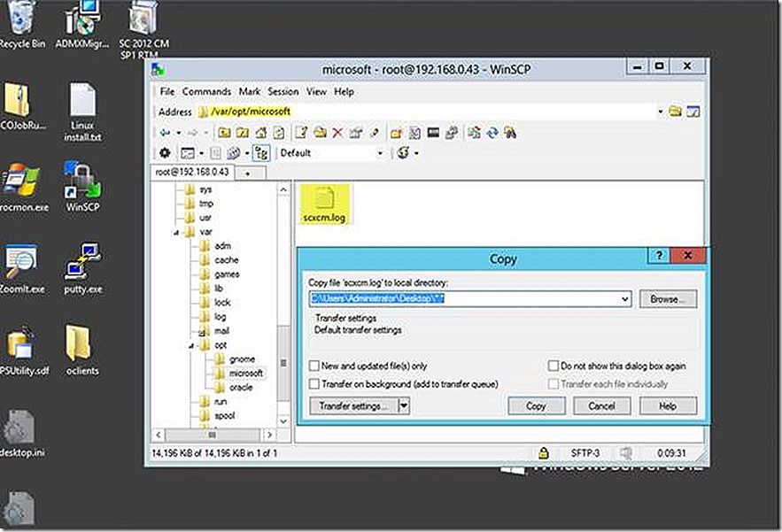
Task: Open file Properties toolbar icon
Action: pyautogui.click(x=356, y=133)
